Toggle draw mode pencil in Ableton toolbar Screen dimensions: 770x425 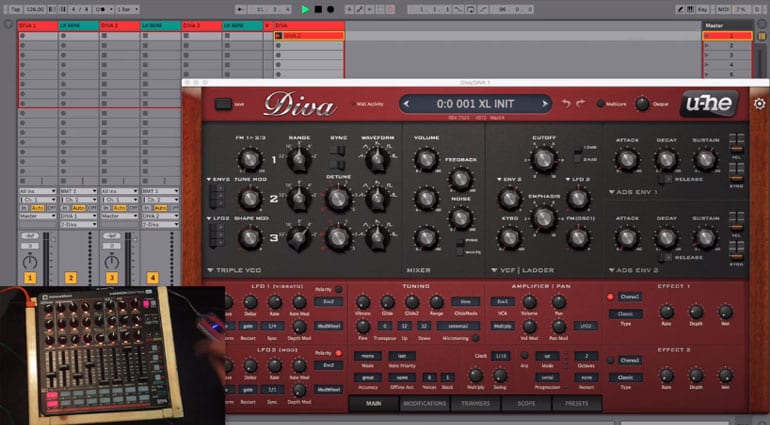pyautogui.click(x=681, y=9)
